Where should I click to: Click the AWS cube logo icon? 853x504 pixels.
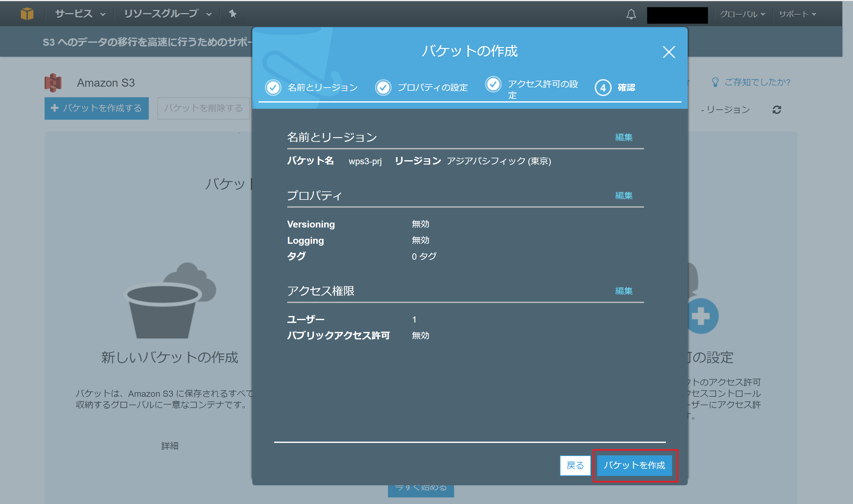[x=27, y=14]
